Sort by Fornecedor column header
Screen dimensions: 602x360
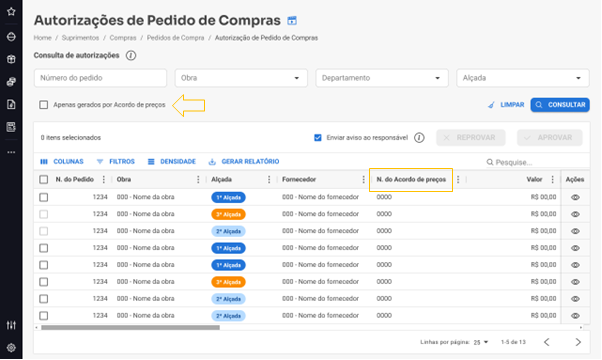tap(299, 179)
